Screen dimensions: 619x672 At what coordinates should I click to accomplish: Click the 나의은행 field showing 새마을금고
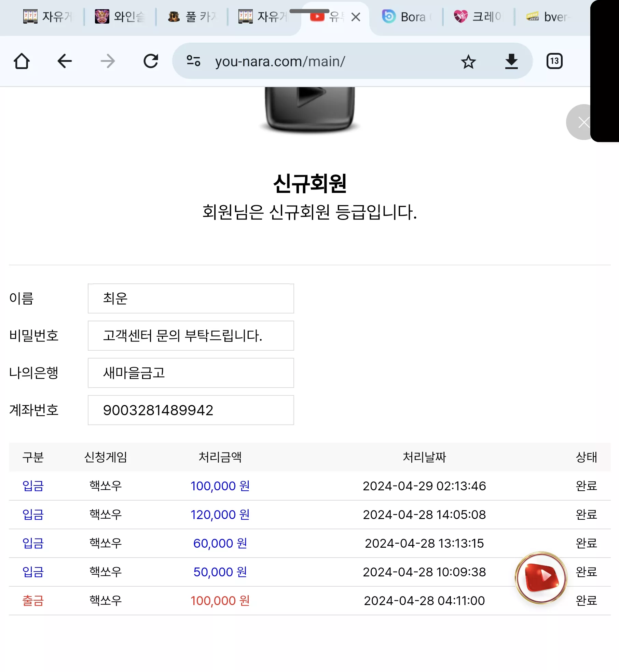click(x=191, y=373)
